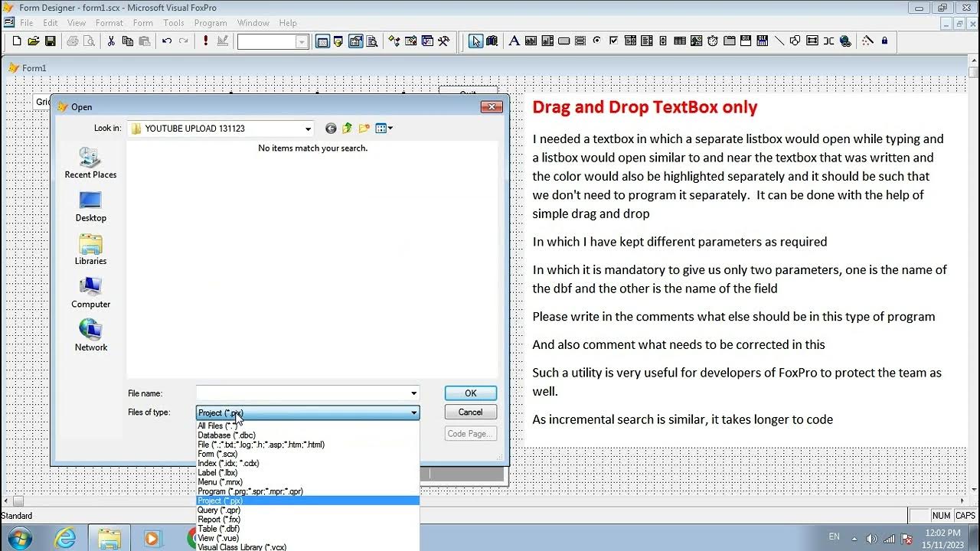Click the Save diskette toolbar icon
The image size is (980, 551).
51,41
